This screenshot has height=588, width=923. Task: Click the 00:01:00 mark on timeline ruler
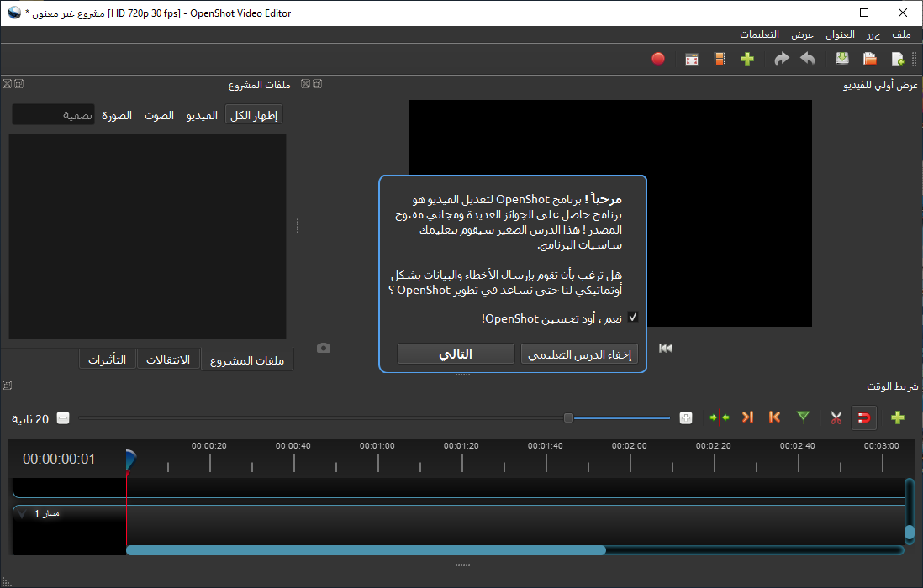pos(377,446)
